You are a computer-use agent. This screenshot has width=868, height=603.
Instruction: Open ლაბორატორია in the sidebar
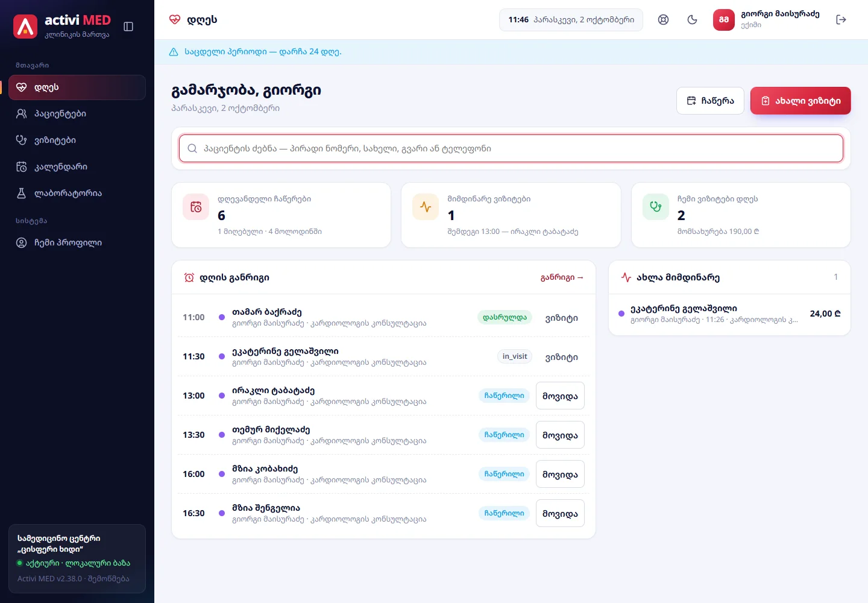click(77, 194)
